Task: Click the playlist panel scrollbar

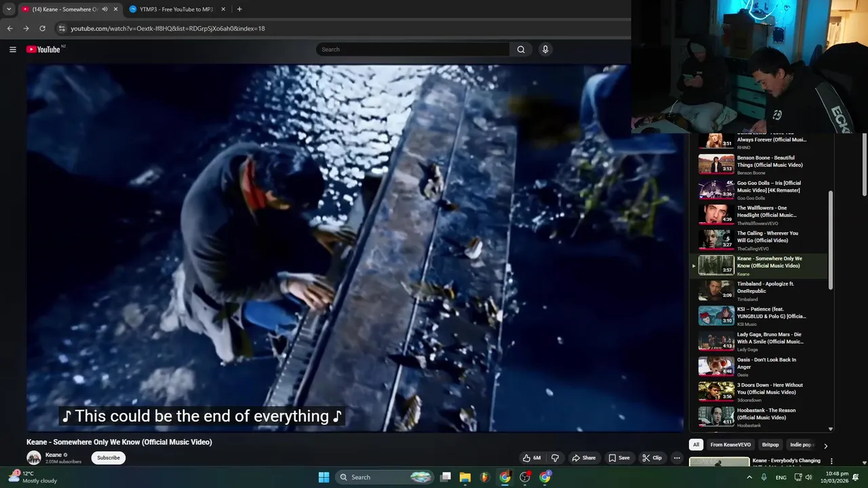Action: (x=831, y=241)
